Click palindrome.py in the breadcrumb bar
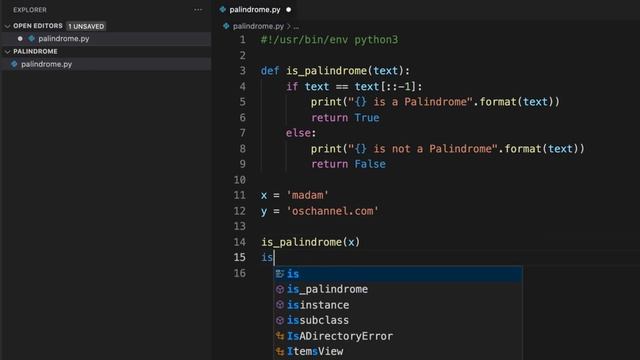Image resolution: width=640 pixels, height=360 pixels. click(x=258, y=26)
